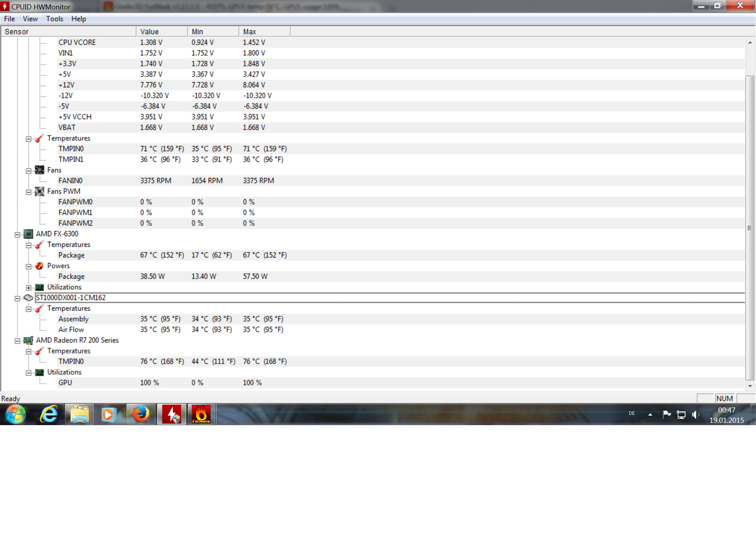Click the AMD Radeon R7 graphics card icon
This screenshot has height=533, width=756.
(28, 341)
